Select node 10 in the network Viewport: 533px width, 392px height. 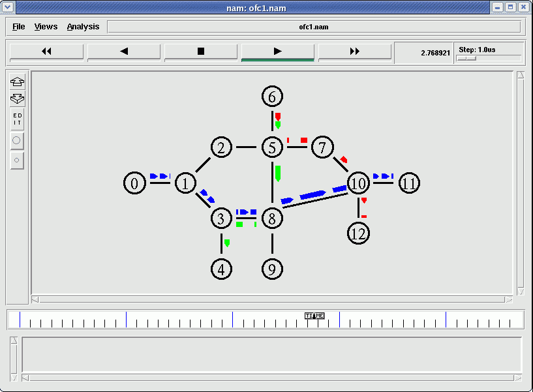tap(358, 183)
